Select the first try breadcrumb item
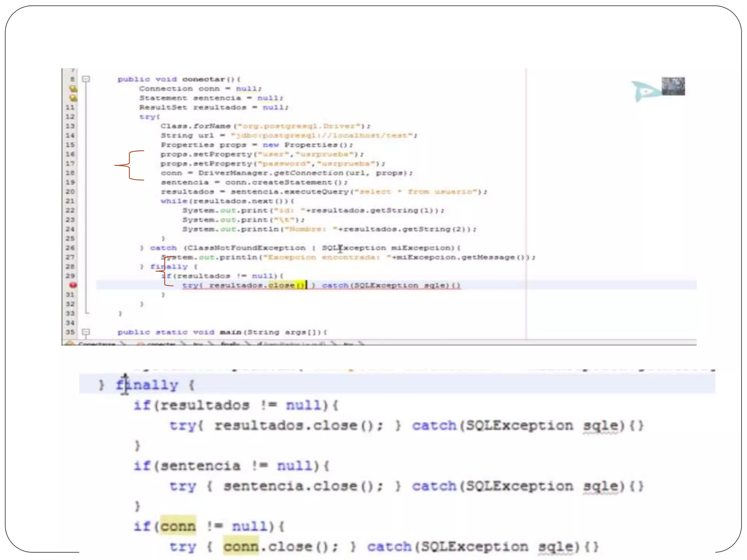747x560 pixels. pos(197,344)
